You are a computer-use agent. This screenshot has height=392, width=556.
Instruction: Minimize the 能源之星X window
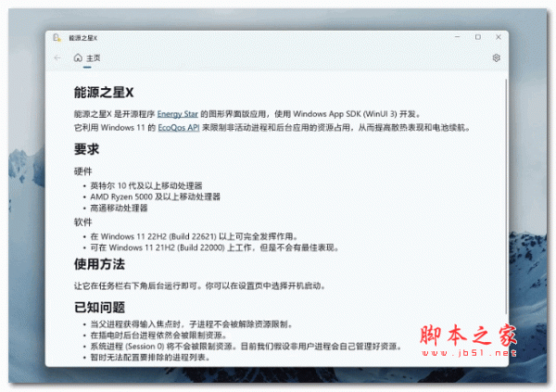(458, 37)
